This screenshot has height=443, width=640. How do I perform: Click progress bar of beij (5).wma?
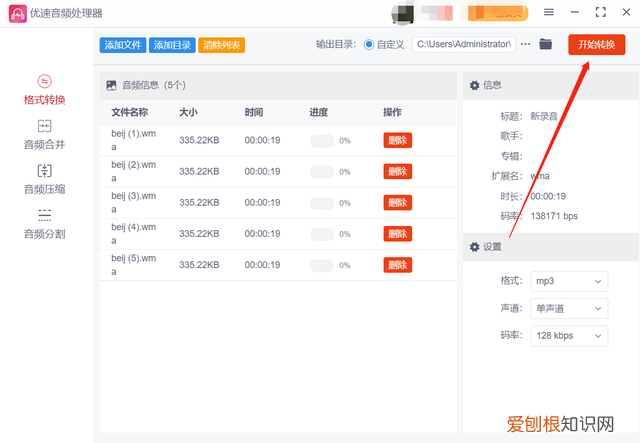coord(322,265)
